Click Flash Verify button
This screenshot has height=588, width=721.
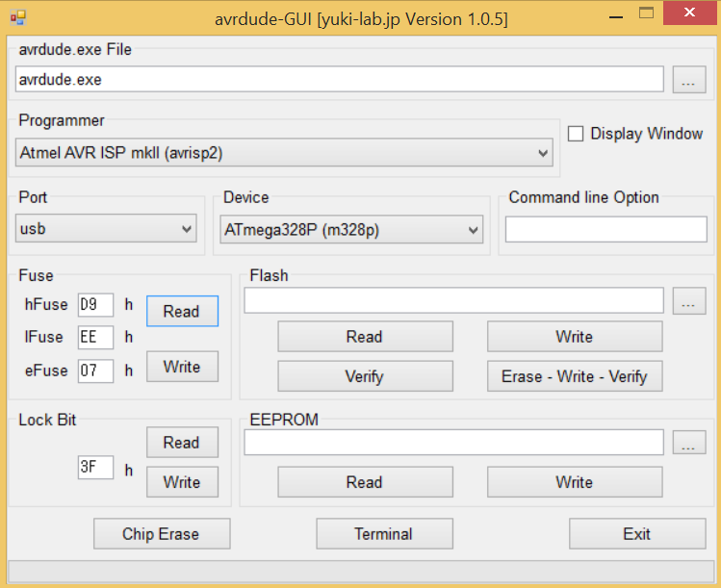pyautogui.click(x=365, y=376)
